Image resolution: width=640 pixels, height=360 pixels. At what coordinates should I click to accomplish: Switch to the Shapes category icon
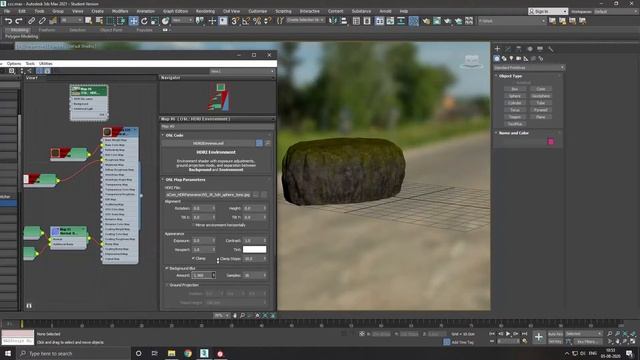tap(504, 58)
